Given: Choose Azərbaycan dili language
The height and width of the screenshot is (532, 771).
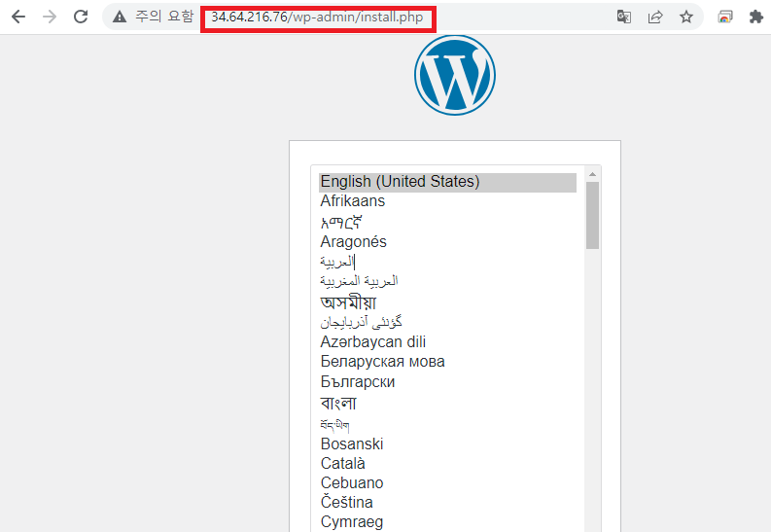Looking at the screenshot, I should pos(447,341).
